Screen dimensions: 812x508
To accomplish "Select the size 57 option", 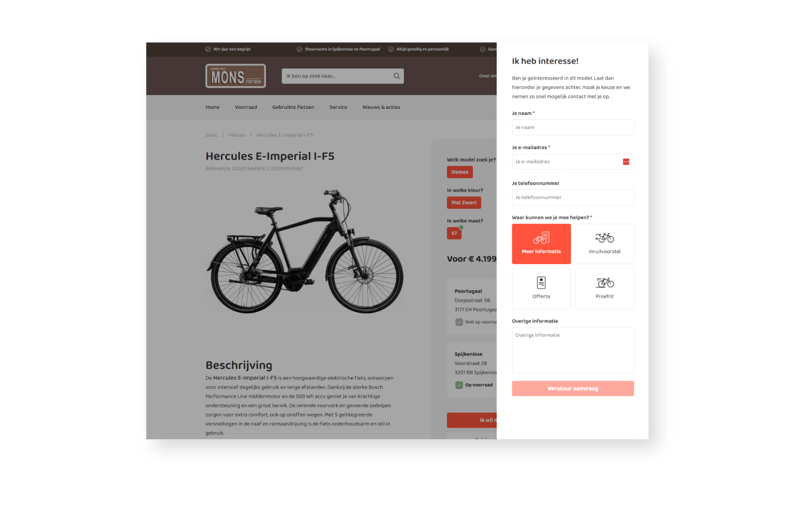I will pyautogui.click(x=454, y=233).
